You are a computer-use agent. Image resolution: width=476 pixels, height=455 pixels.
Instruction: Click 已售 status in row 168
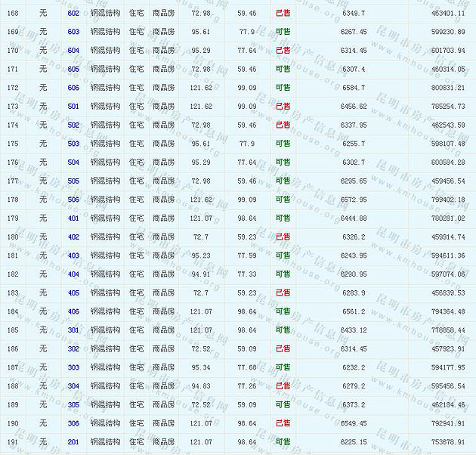[x=283, y=14]
